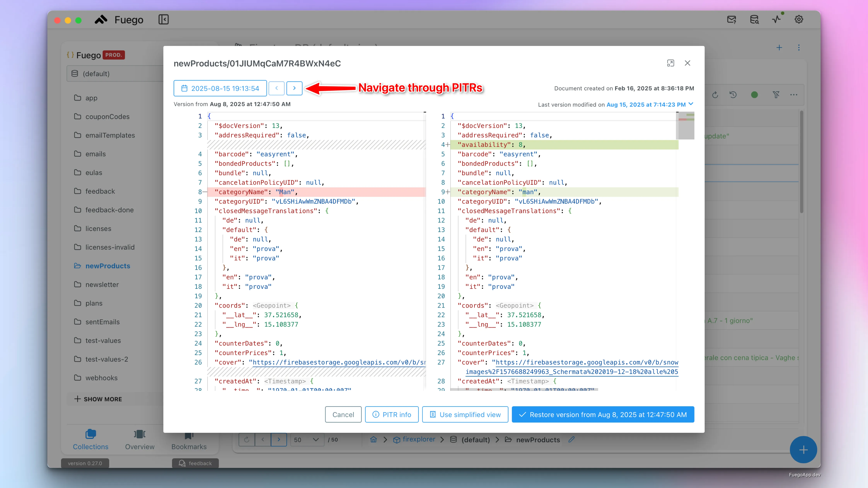The width and height of the screenshot is (868, 488).
Task: Restore version from Aug 8, 2025
Action: tap(603, 415)
